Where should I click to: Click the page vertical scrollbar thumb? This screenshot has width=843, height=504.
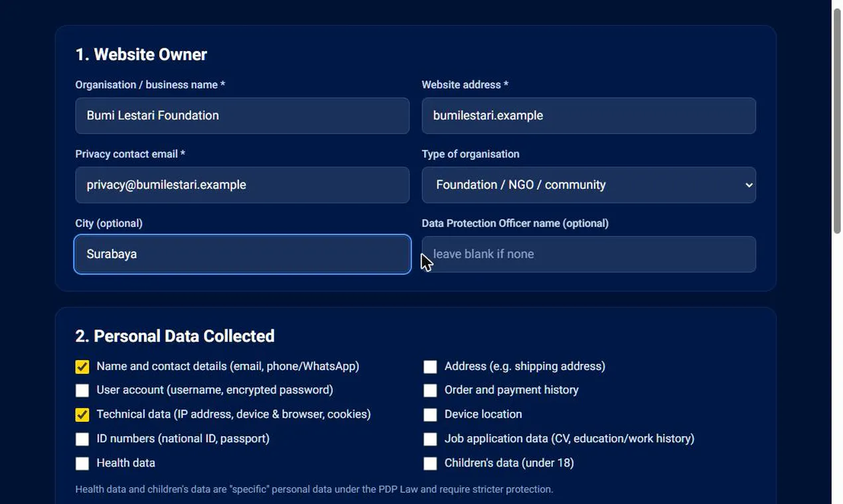[x=837, y=121]
